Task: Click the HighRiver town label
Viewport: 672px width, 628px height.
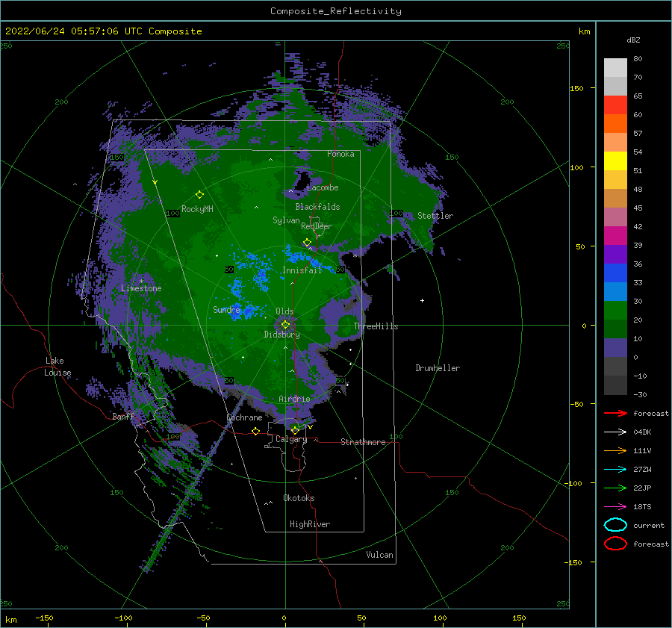Action: 310,524
